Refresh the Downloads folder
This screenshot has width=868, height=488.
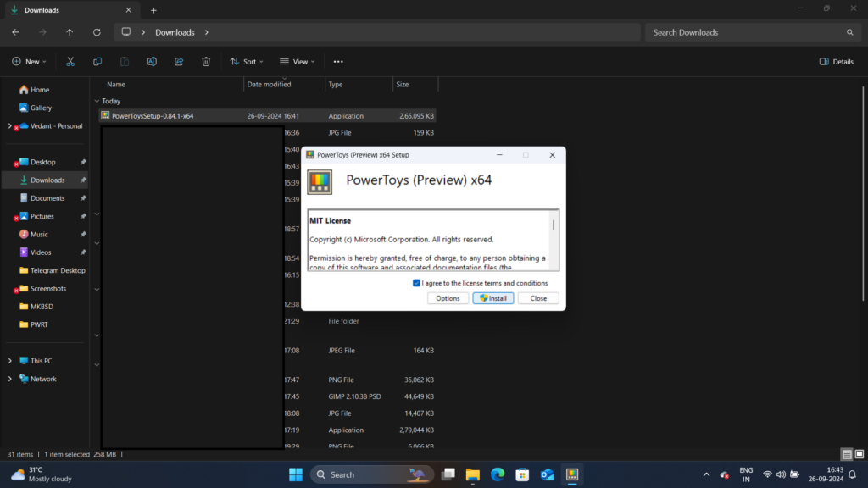(x=97, y=32)
